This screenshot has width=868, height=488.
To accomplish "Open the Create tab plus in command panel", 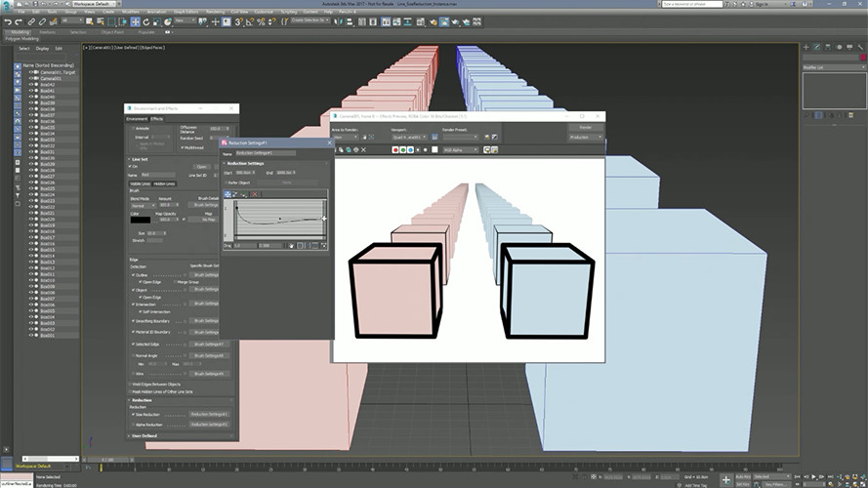I will click(x=806, y=48).
